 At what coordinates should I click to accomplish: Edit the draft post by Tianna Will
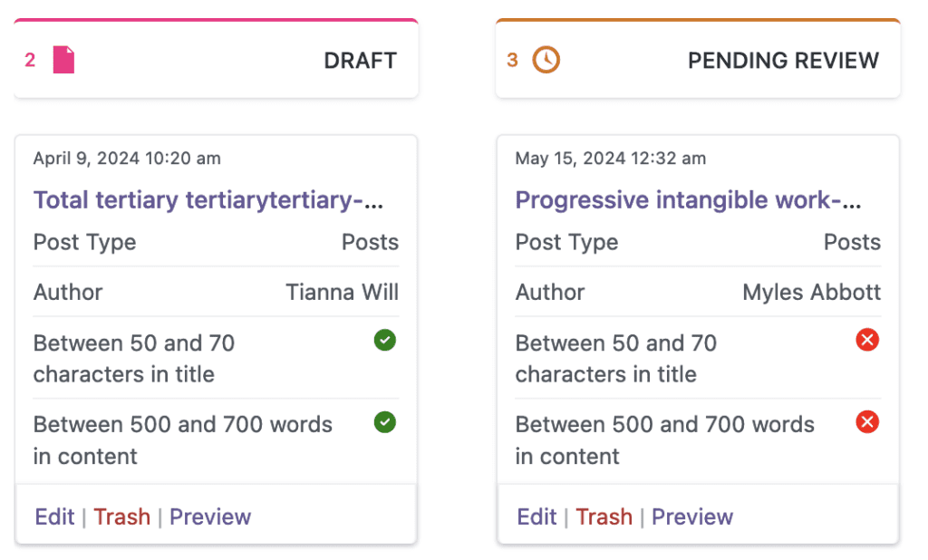point(53,517)
